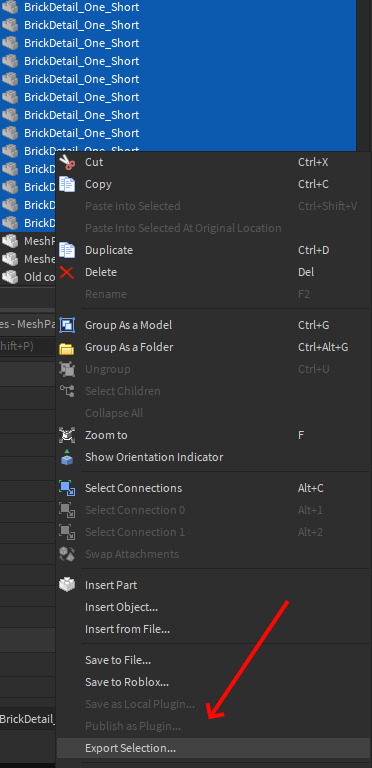The width and height of the screenshot is (372, 768).
Task: Select first BrickDetail_One_Short item in Explorer
Action: 178,7
